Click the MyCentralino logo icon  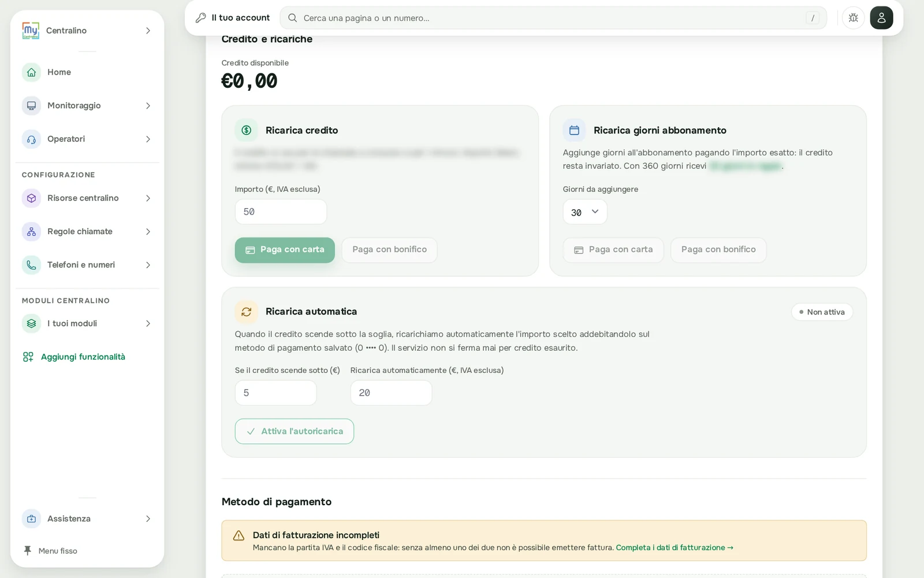coord(31,31)
